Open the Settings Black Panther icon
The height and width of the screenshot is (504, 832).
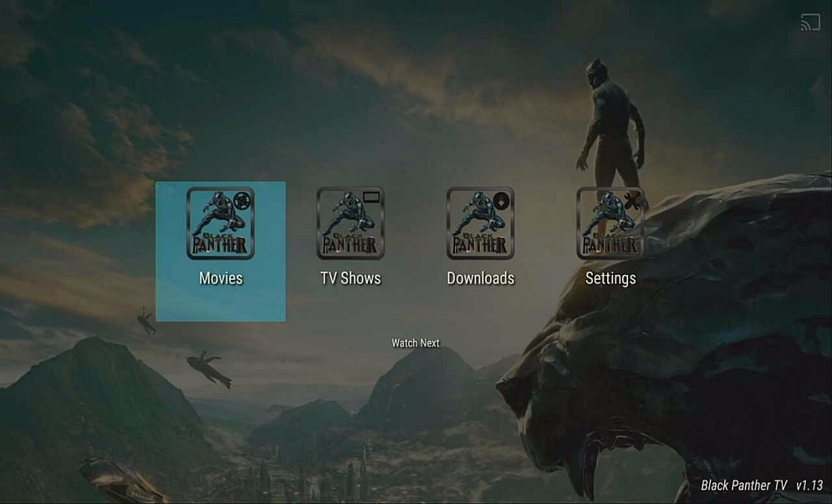(x=610, y=223)
